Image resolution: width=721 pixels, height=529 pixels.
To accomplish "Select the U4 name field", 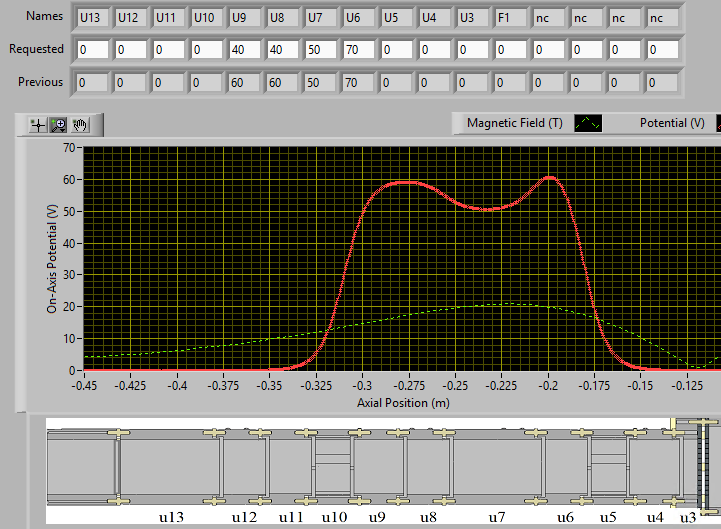I will (435, 18).
